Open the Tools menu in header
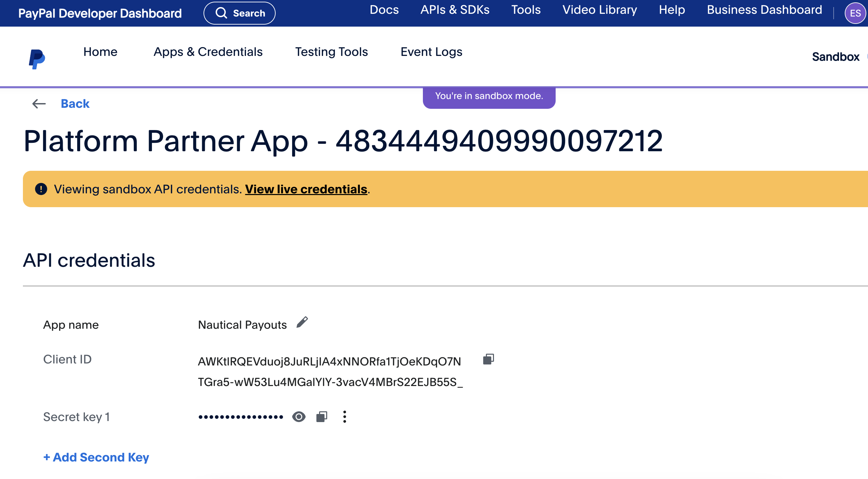Image resolution: width=868 pixels, height=479 pixels. pos(526,10)
